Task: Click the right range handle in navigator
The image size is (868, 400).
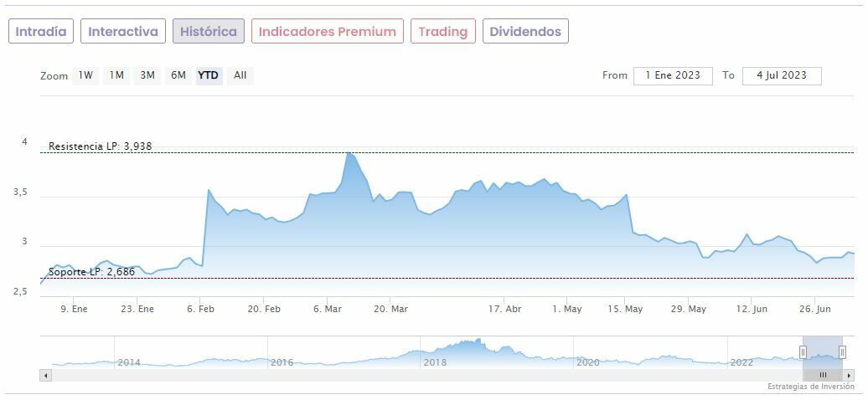Action: click(842, 352)
